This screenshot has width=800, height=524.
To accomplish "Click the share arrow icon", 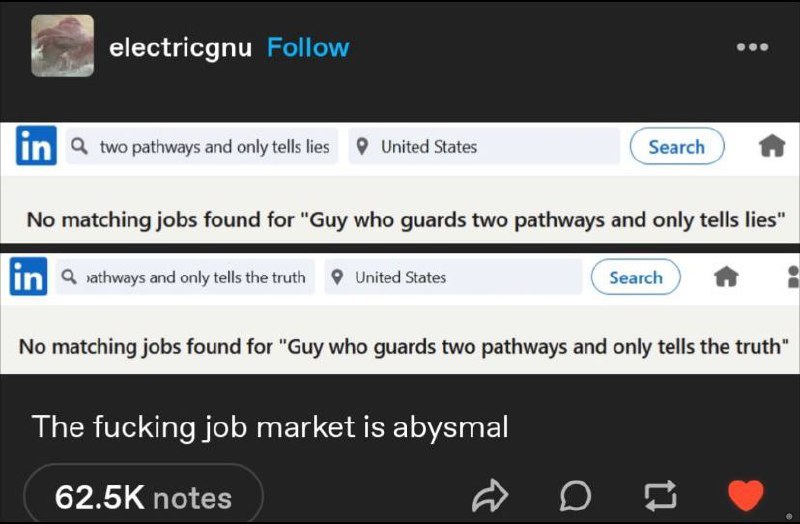I will (488, 495).
